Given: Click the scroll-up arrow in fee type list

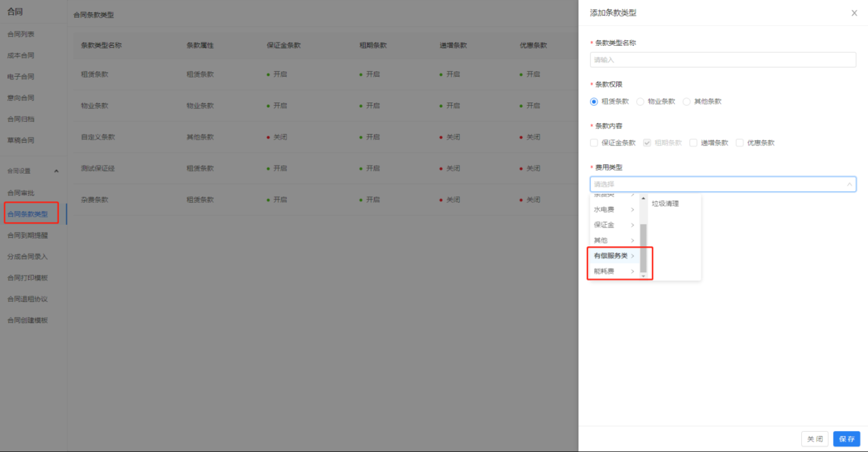Looking at the screenshot, I should click(643, 198).
